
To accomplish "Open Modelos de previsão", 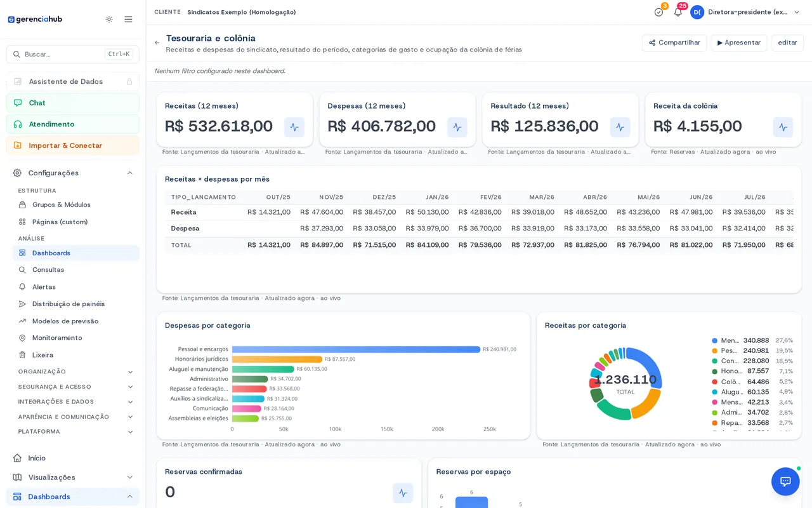I will [76, 321].
